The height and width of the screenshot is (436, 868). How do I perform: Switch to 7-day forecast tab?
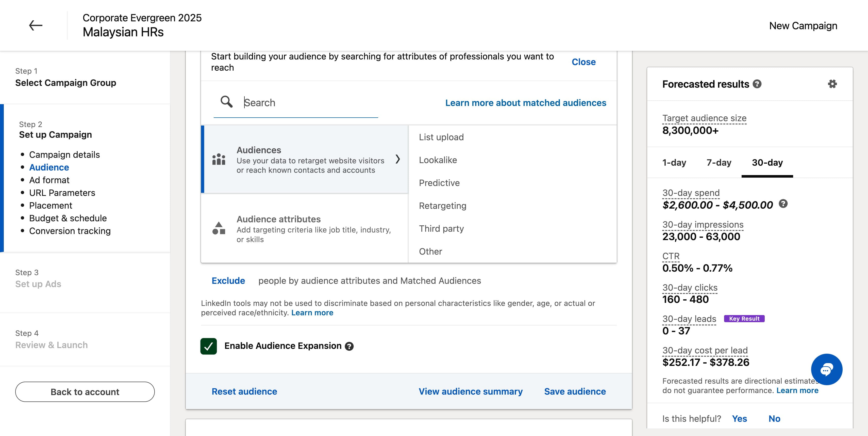(719, 163)
